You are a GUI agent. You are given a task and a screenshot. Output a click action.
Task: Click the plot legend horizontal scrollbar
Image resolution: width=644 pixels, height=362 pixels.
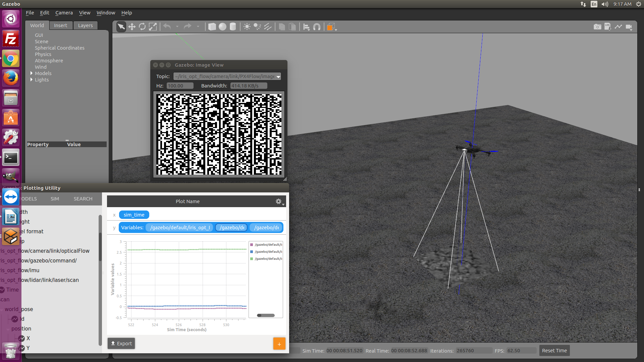click(266, 315)
